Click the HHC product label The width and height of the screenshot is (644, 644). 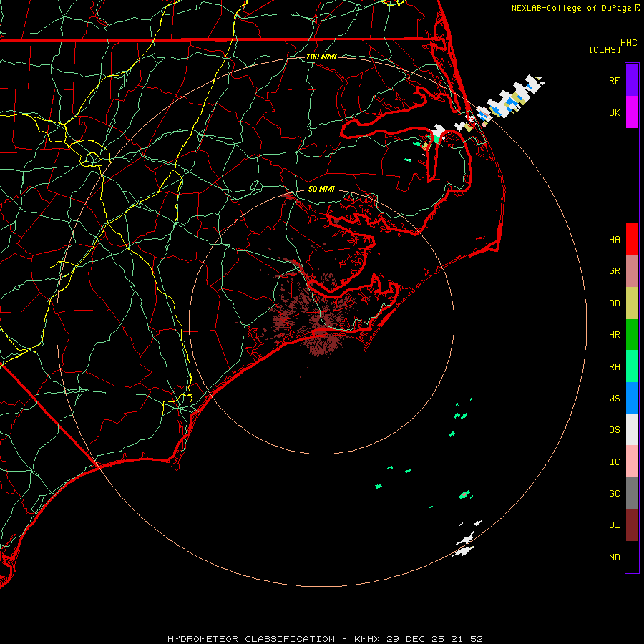click(628, 43)
